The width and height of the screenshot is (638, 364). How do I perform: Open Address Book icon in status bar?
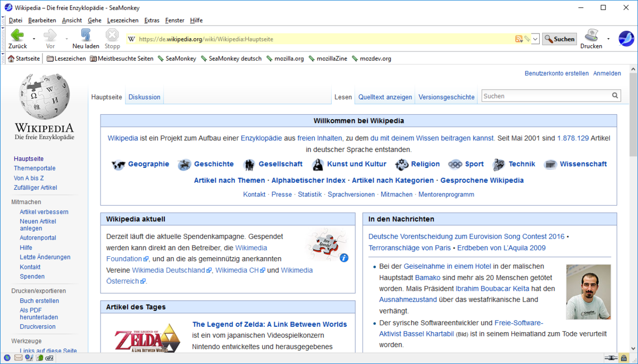(x=39, y=358)
